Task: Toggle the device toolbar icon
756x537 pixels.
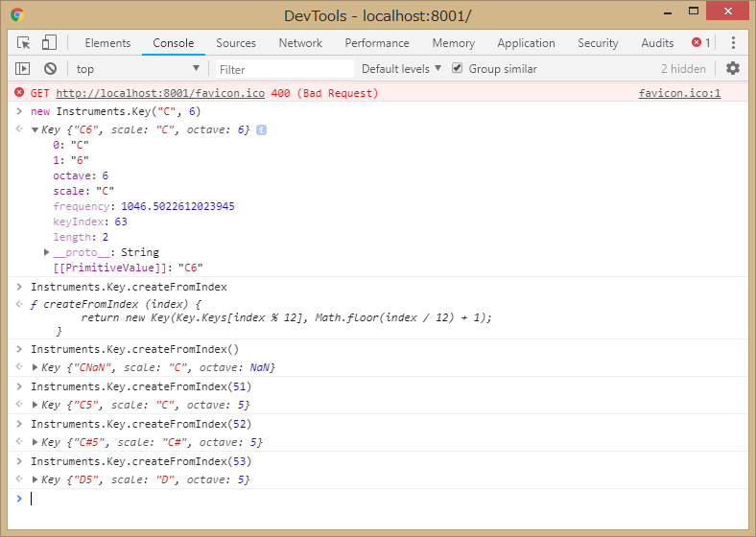Action: 49,43
